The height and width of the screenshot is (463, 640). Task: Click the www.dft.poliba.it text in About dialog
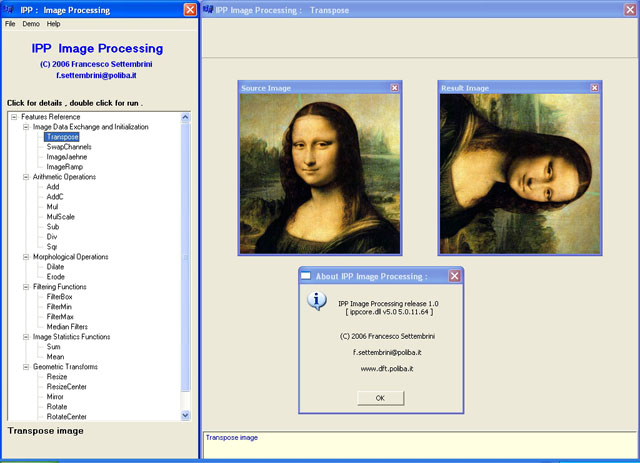(x=387, y=369)
